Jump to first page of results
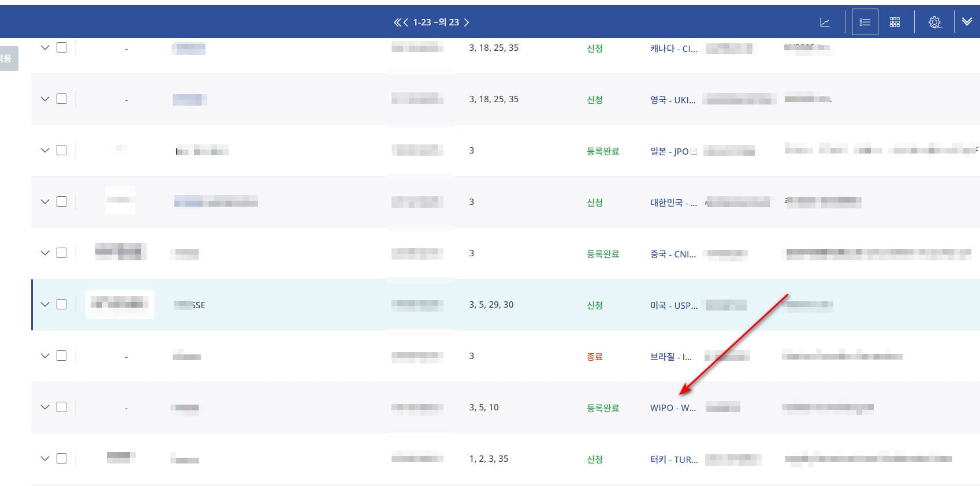This screenshot has width=980, height=486. tap(397, 23)
